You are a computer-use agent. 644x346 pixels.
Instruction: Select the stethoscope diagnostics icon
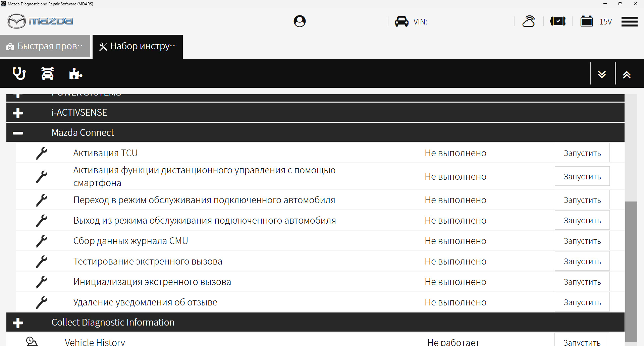pos(19,73)
